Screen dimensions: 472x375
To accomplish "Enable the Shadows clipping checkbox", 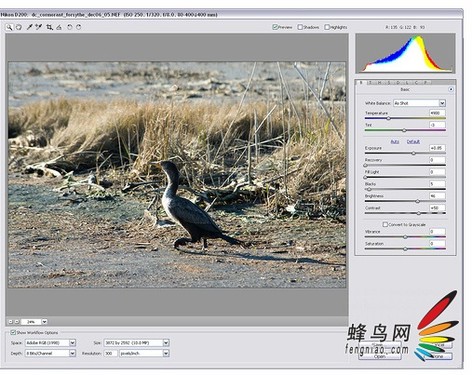I will [x=300, y=27].
